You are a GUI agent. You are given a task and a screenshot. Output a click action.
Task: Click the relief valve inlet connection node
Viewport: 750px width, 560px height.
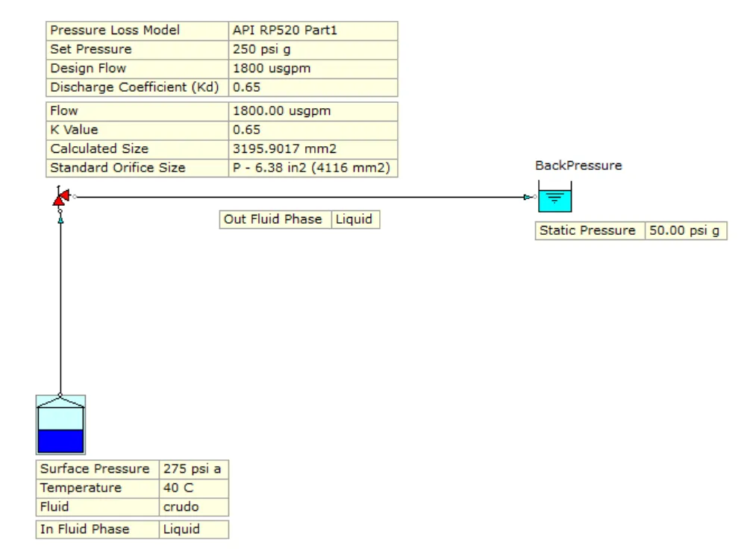[x=60, y=211]
